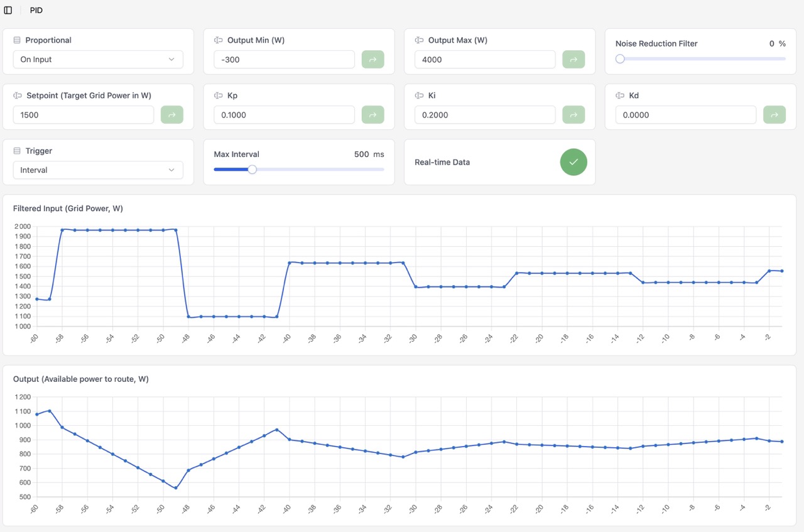This screenshot has height=532, width=804.
Task: Apply the Setpoint value with arrow button
Action: click(171, 115)
